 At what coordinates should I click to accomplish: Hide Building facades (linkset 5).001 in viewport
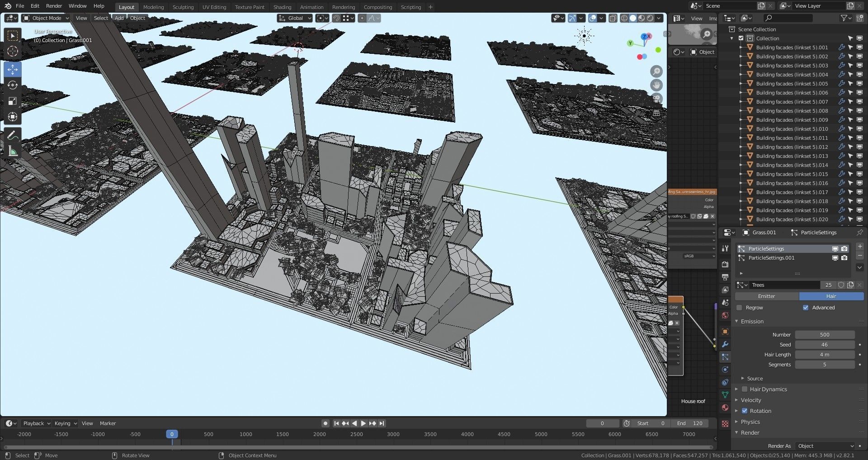tap(859, 47)
